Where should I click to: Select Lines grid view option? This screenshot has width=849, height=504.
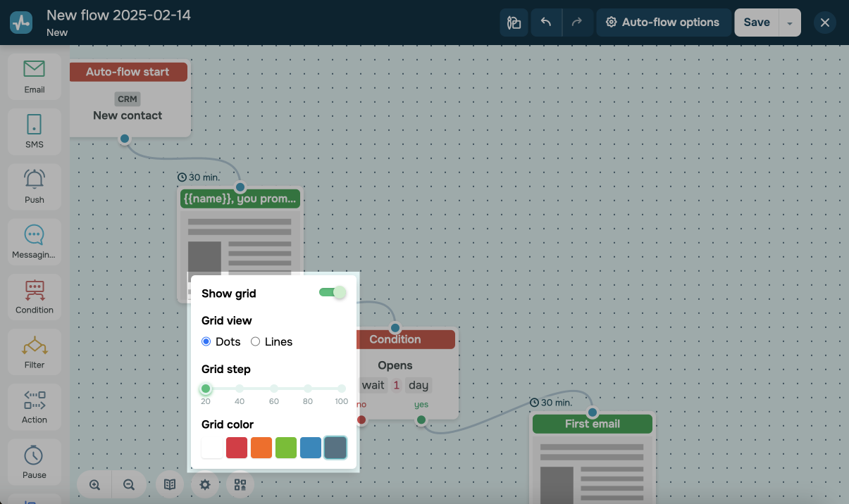point(256,341)
